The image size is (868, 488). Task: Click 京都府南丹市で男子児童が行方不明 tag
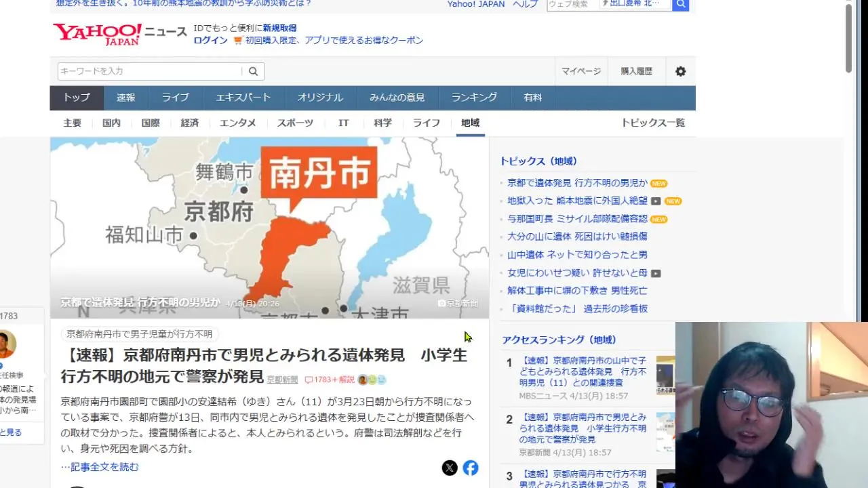[140, 335]
